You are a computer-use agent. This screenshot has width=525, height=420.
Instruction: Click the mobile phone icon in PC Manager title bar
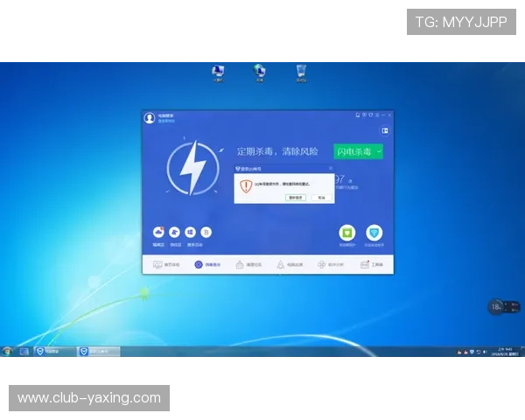(x=358, y=115)
